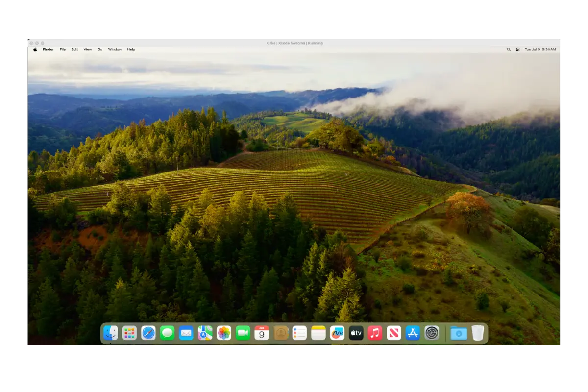The image size is (588, 392).
Task: Maximize the Orka VM window
Action: (43, 43)
